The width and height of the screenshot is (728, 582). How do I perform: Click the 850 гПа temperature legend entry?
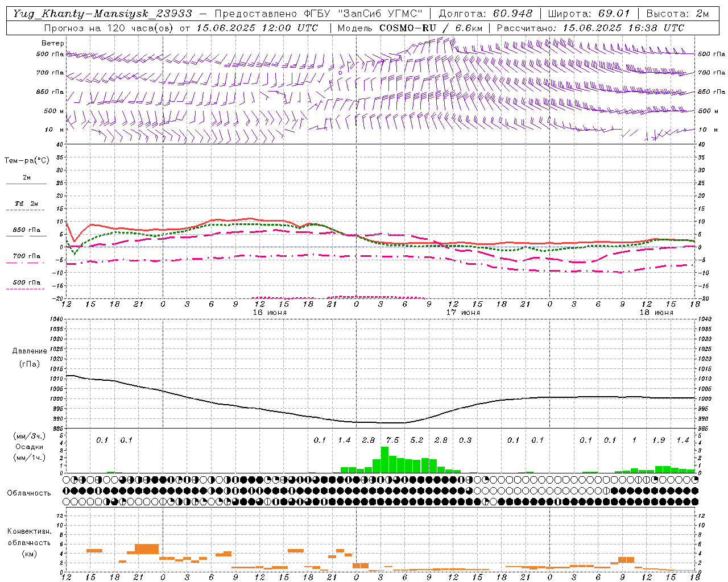(x=27, y=230)
